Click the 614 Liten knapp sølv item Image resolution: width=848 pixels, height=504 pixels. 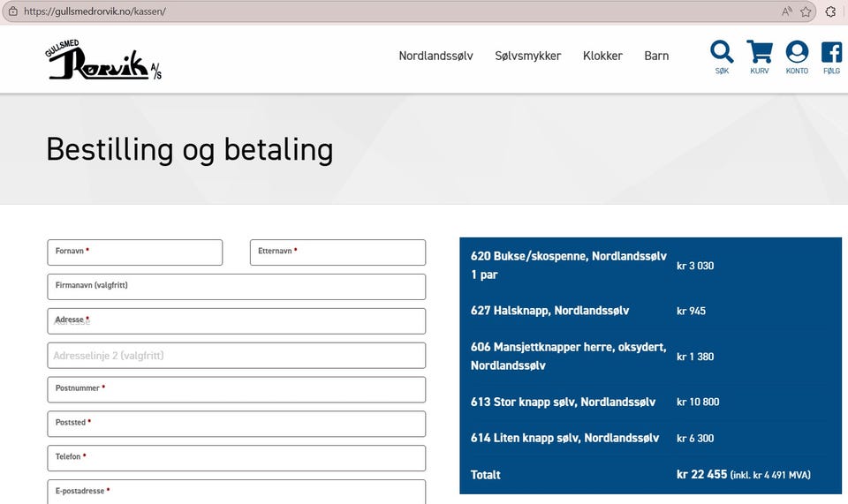(564, 438)
